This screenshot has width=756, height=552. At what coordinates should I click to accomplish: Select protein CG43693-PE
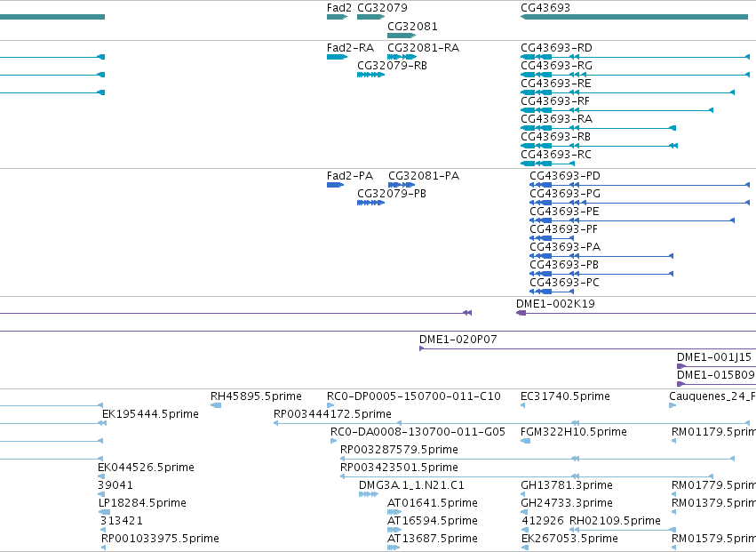(x=565, y=212)
